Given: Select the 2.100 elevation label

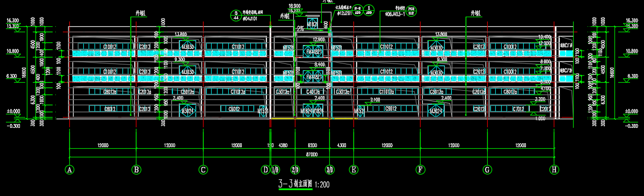Looking at the screenshot, I should coord(375,99).
